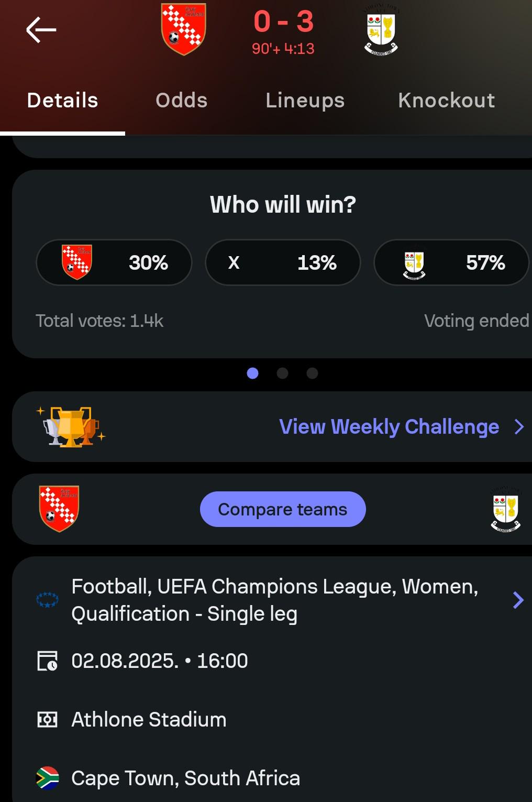Select the draw X 13% option
This screenshot has height=802, width=532.
(x=283, y=262)
